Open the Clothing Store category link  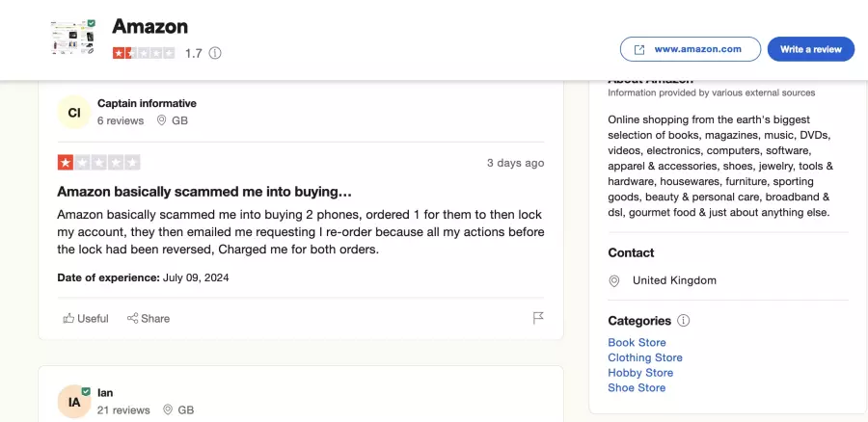click(645, 357)
